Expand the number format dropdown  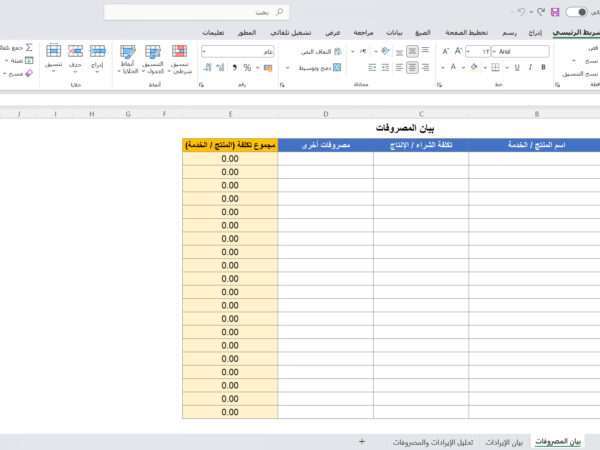click(206, 51)
